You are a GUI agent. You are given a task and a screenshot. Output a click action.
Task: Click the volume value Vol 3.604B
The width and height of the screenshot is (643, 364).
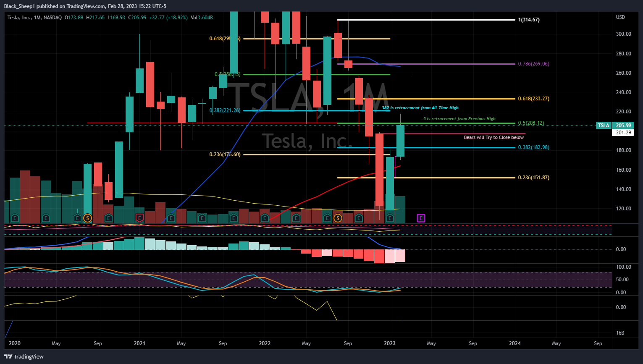202,18
